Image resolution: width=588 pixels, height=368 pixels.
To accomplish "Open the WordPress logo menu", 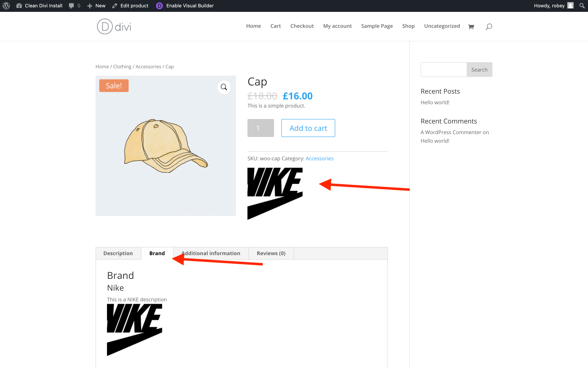I will pos(6,6).
